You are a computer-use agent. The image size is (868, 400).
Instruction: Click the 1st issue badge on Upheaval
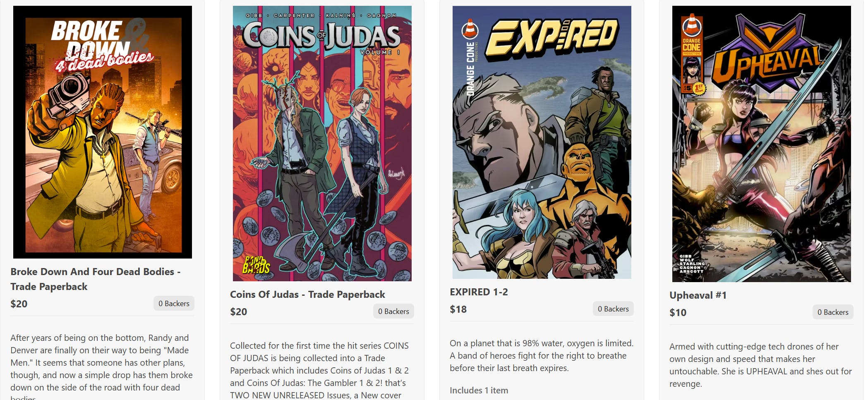pyautogui.click(x=699, y=89)
